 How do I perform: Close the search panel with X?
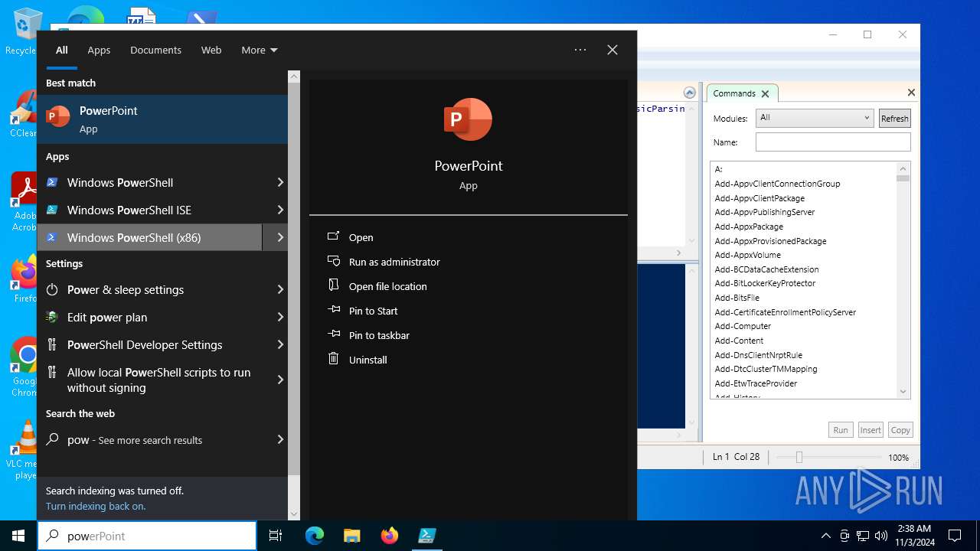[x=612, y=50]
